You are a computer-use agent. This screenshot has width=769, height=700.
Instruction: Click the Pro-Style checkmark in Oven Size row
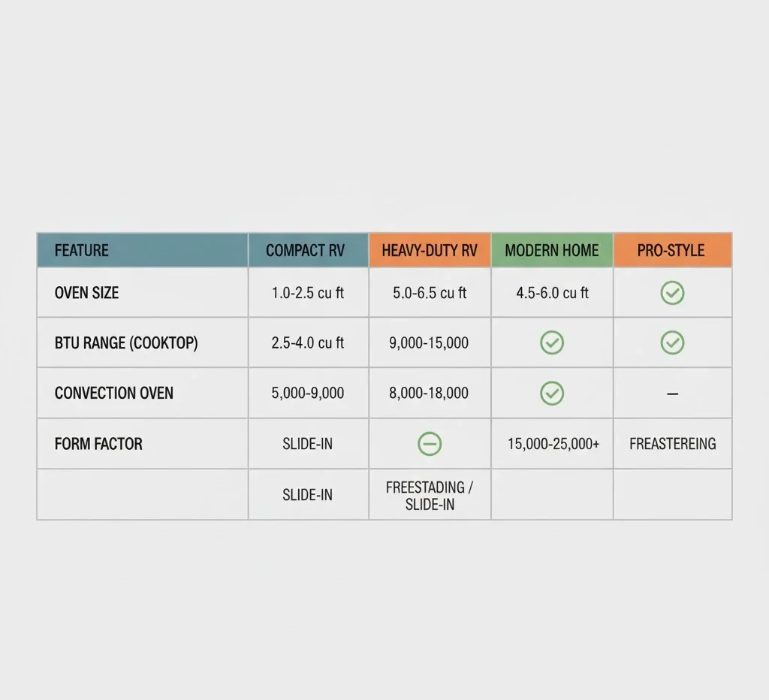[672, 293]
